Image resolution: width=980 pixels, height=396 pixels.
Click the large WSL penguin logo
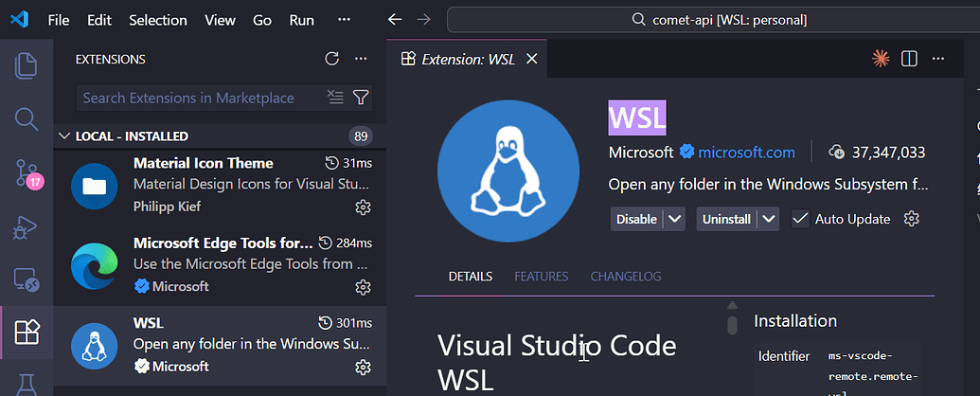click(508, 171)
